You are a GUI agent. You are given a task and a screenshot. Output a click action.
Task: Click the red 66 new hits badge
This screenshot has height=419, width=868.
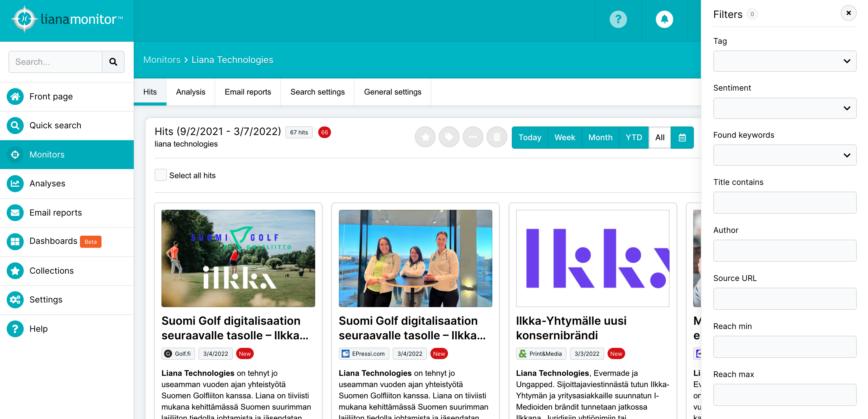[x=324, y=133]
